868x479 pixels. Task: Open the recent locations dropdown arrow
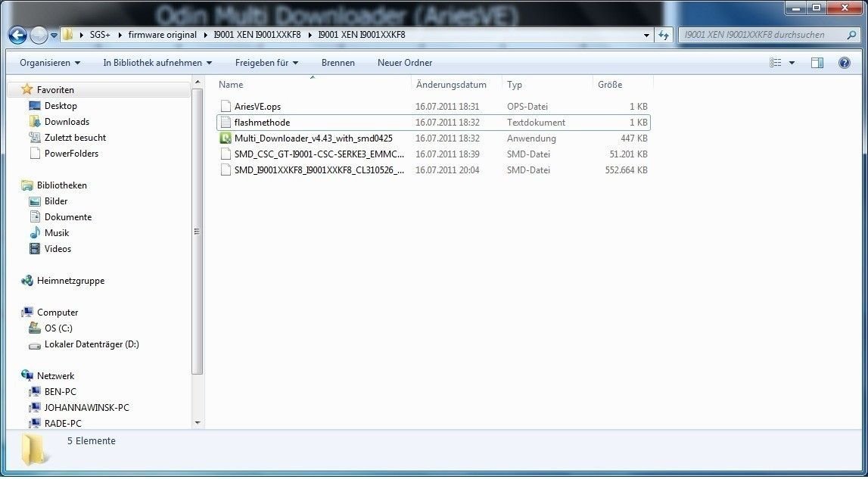pyautogui.click(x=54, y=36)
